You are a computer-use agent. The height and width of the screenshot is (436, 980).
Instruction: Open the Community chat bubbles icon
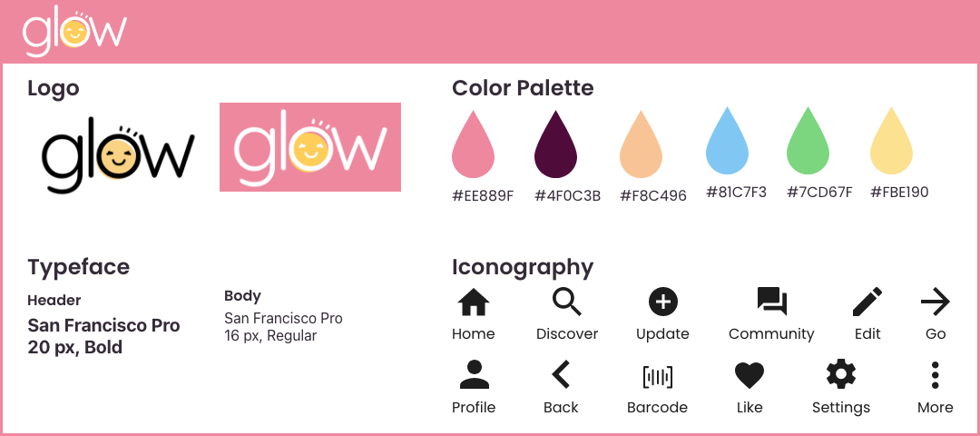point(772,302)
